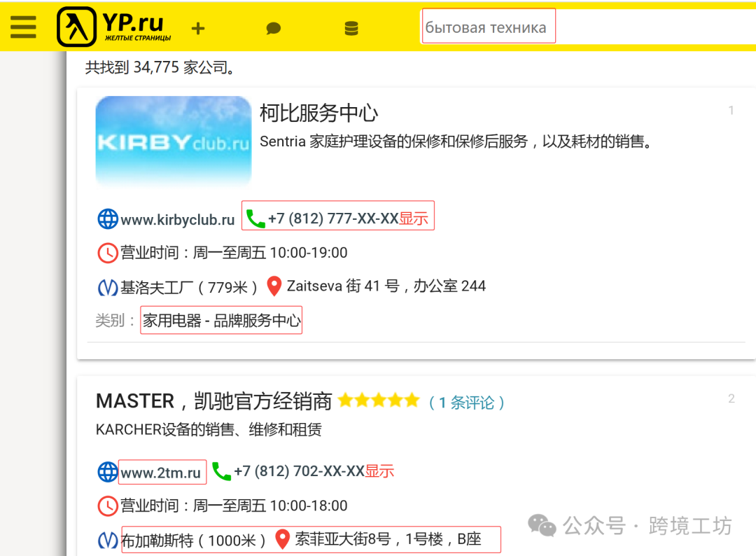Open the chat bubble icon
Image resolution: width=756 pixels, height=556 pixels.
pyautogui.click(x=274, y=27)
